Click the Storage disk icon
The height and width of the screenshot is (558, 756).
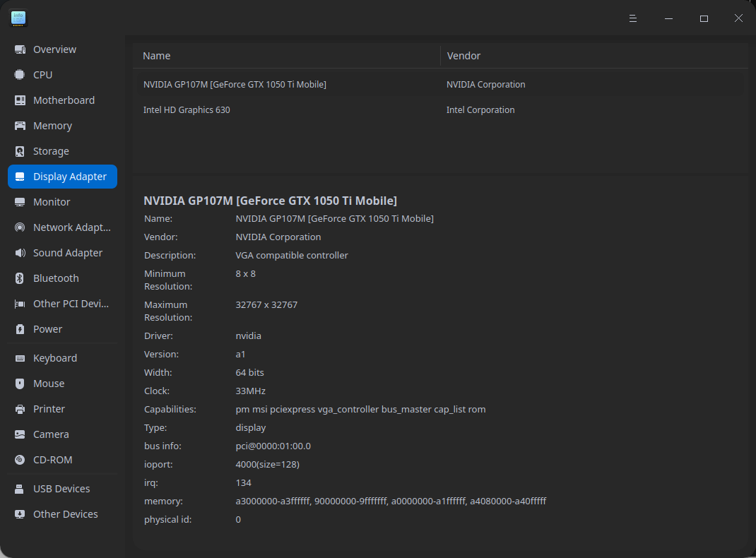tap(20, 151)
